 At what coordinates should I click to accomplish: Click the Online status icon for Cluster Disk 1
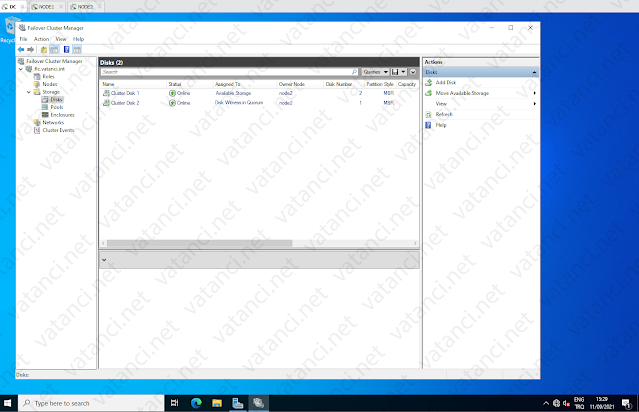[x=172, y=93]
